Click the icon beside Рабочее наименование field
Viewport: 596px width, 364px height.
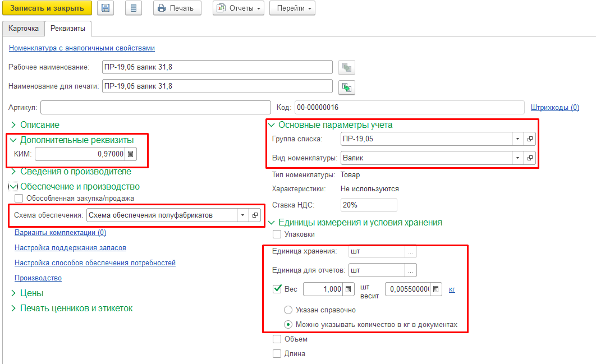(x=347, y=68)
